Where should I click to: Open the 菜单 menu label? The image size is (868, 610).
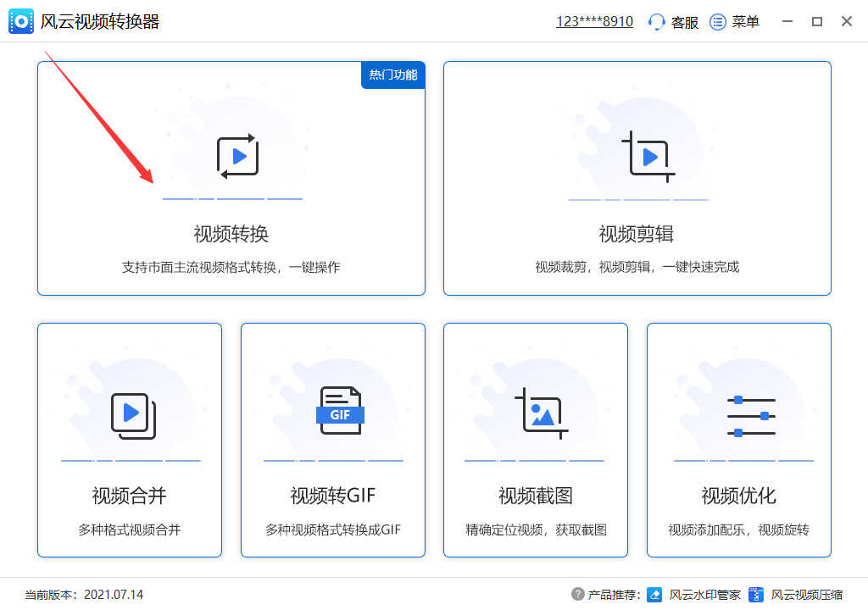point(745,21)
